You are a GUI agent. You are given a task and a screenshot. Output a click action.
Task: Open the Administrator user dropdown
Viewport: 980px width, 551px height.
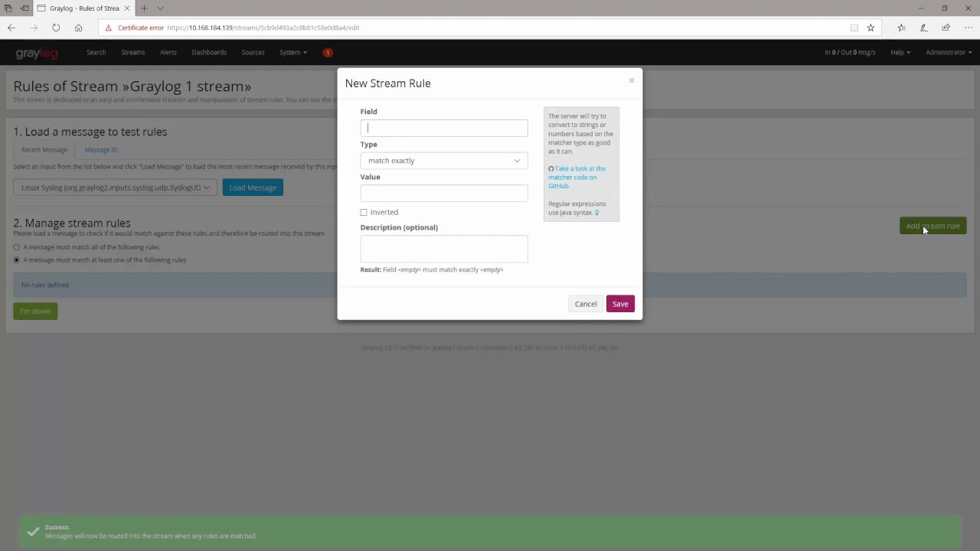(948, 53)
